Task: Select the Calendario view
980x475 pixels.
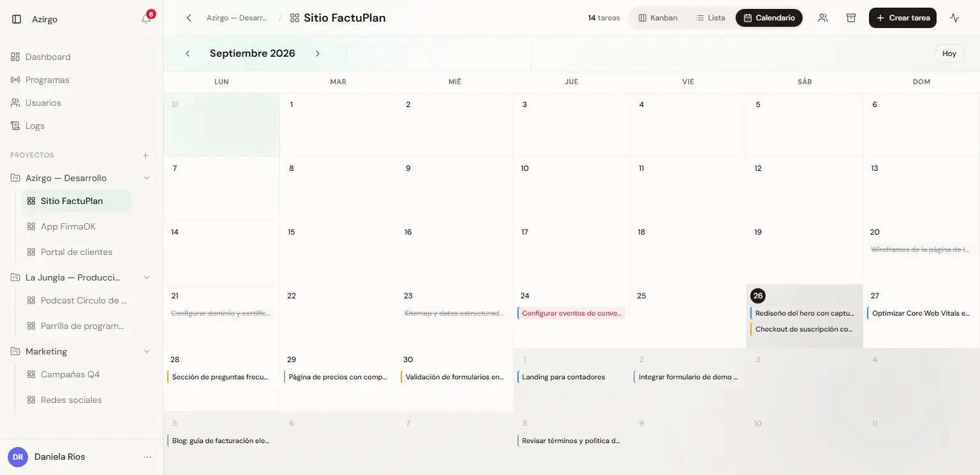Action: click(x=769, y=18)
